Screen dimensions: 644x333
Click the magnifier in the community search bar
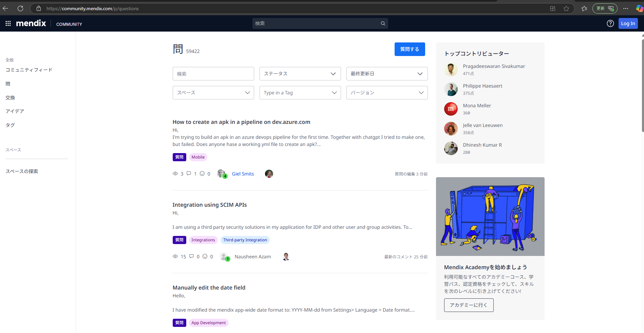383,23
